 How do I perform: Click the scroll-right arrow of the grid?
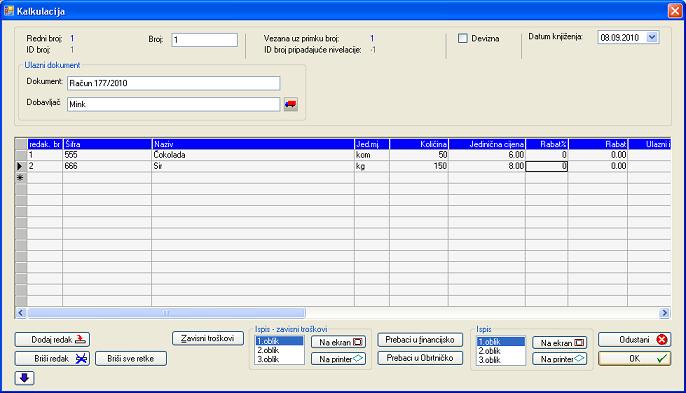[665, 312]
